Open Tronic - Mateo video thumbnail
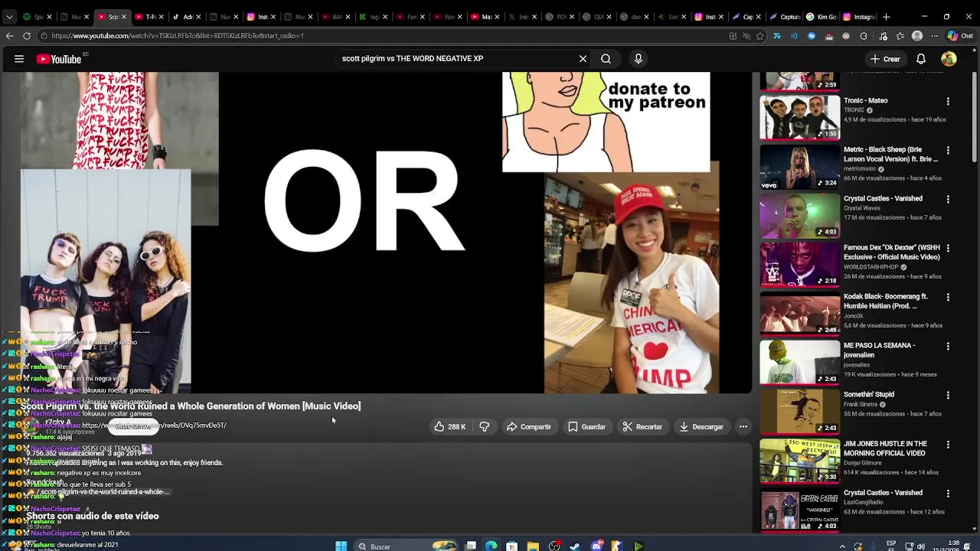 click(x=799, y=117)
